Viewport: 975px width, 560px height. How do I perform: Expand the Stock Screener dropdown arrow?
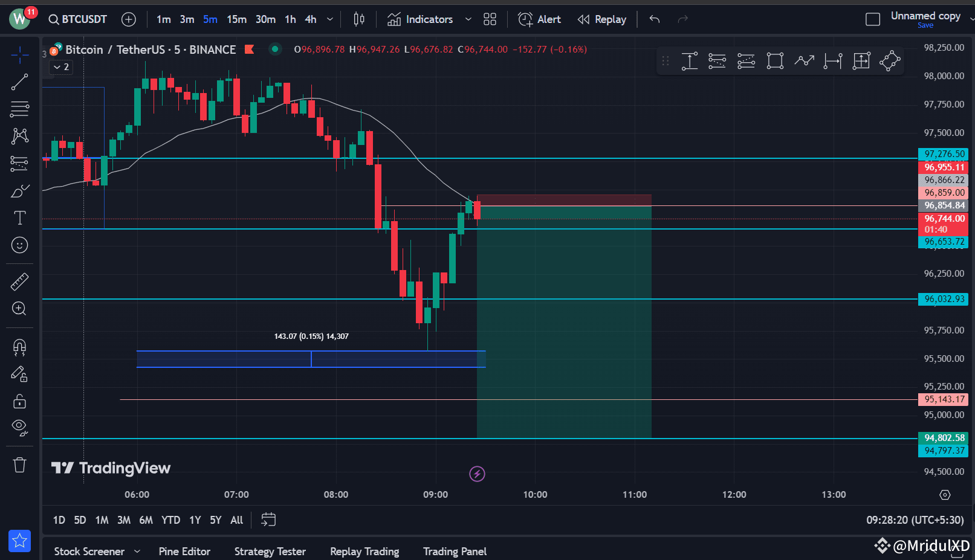click(x=137, y=552)
